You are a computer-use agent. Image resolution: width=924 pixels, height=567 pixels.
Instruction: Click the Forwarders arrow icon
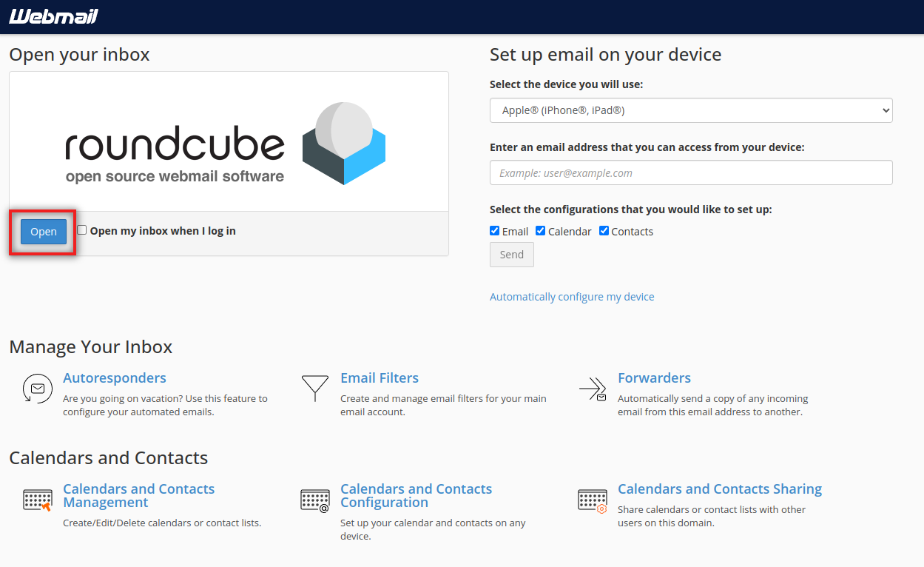click(593, 389)
